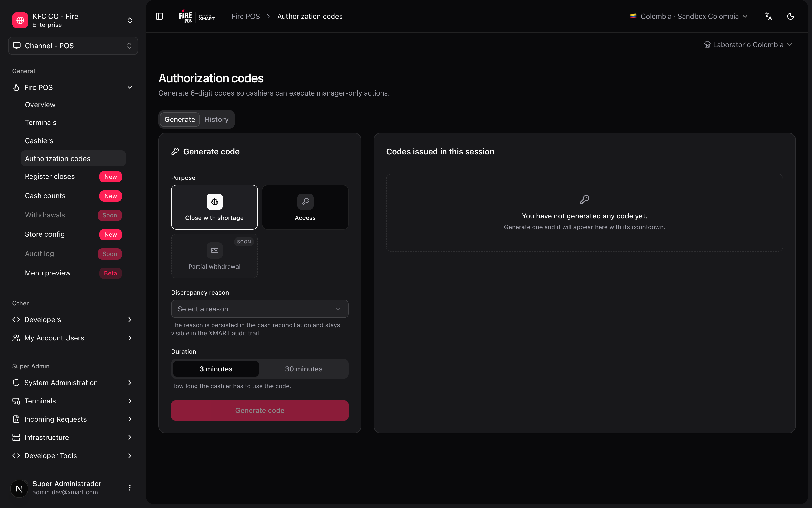Click the KFC CO globe logo icon
The height and width of the screenshot is (508, 812).
[20, 20]
